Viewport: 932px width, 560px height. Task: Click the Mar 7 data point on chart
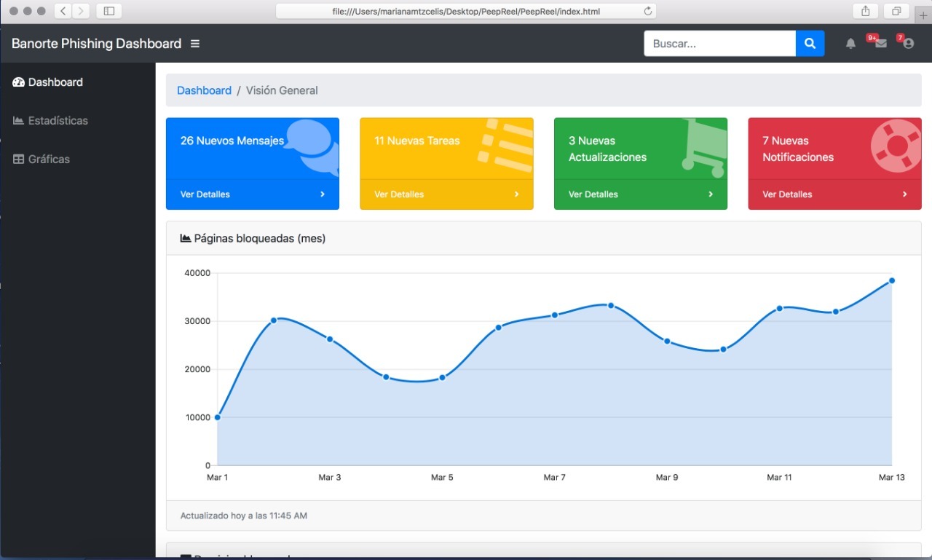pyautogui.click(x=555, y=315)
